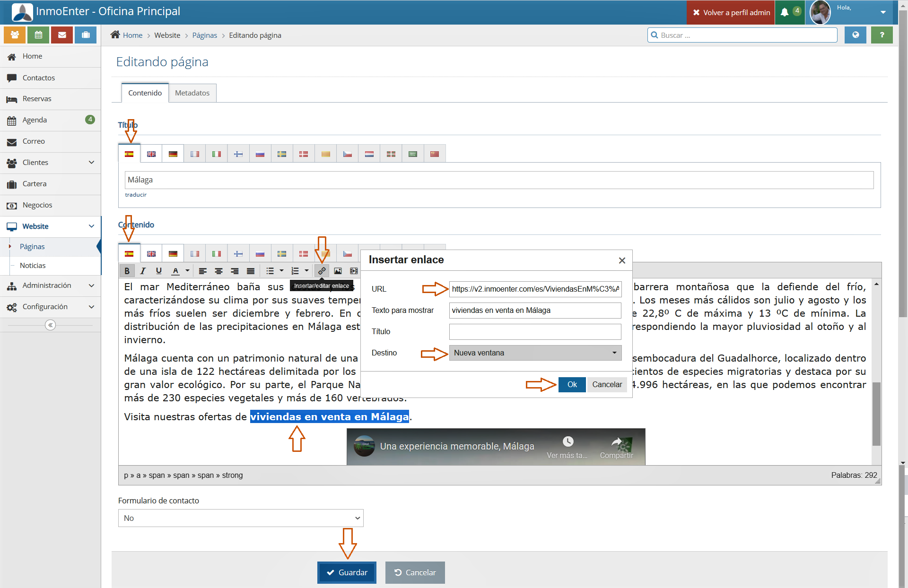The width and height of the screenshot is (908, 588).
Task: Toggle bold formatting in editor toolbar
Action: (127, 271)
